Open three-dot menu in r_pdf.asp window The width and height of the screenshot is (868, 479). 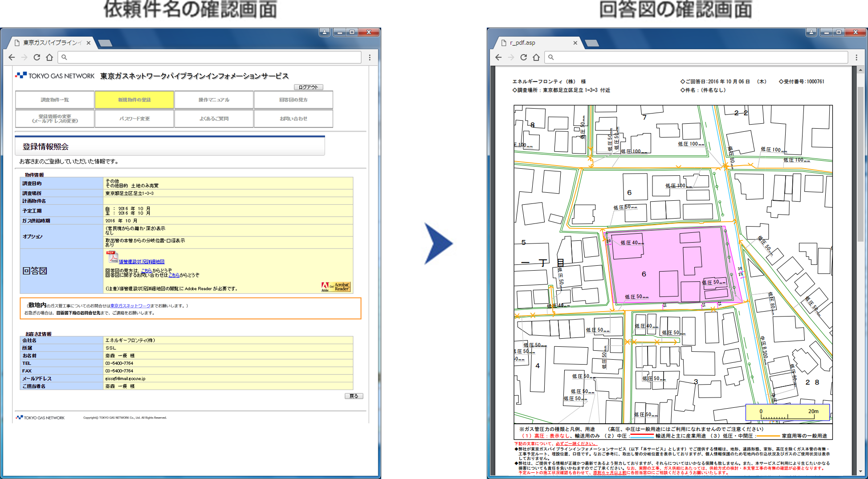(x=856, y=57)
